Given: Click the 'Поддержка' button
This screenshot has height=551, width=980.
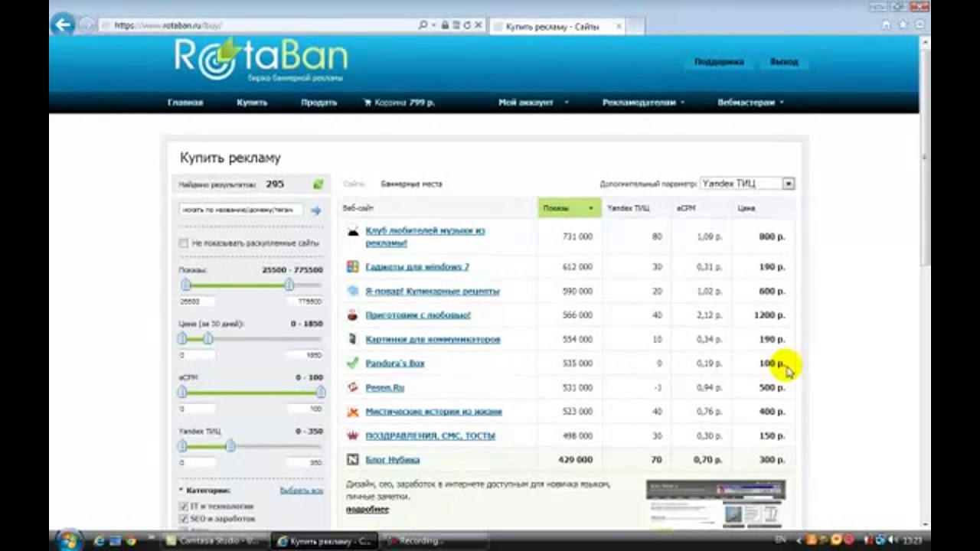Looking at the screenshot, I should coord(719,61).
